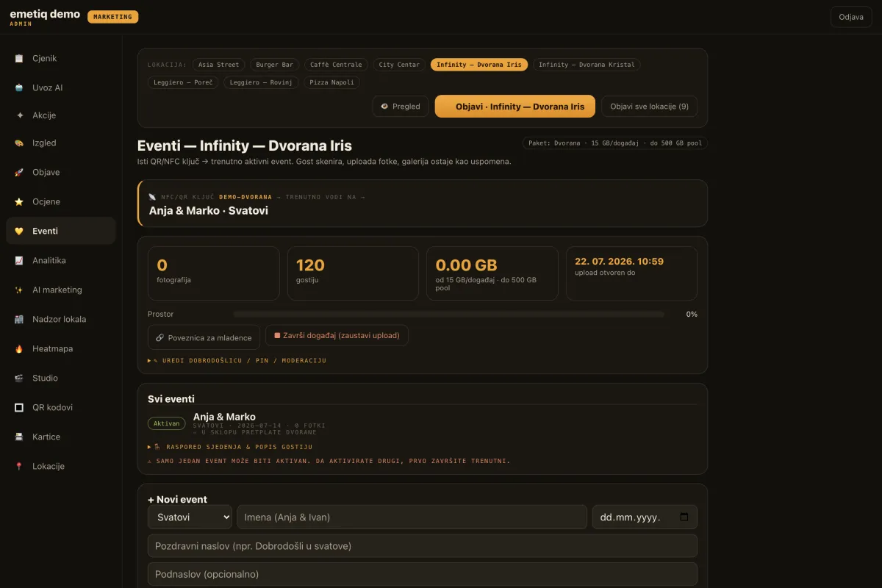
Task: Click DEMO-DVORANA key text
Action: [x=245, y=197]
